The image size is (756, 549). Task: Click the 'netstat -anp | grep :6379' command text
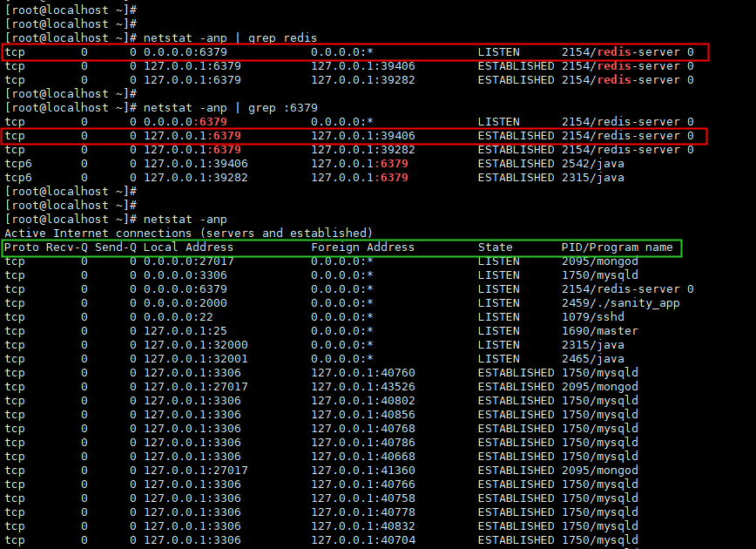pyautogui.click(x=230, y=108)
